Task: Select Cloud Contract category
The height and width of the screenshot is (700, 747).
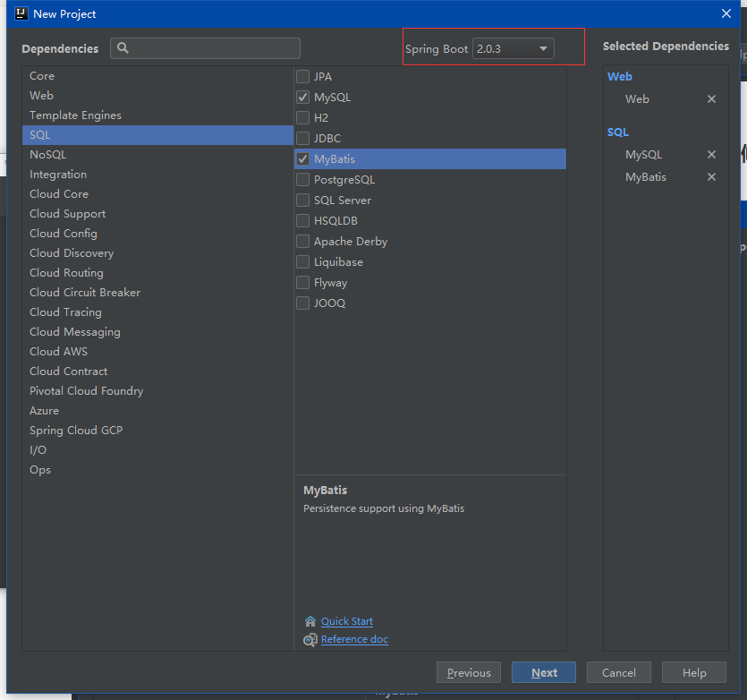Action: tap(157, 371)
